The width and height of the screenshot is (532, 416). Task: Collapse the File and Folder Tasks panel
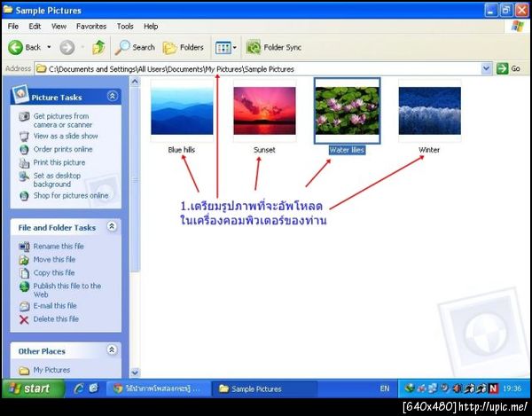coord(112,226)
